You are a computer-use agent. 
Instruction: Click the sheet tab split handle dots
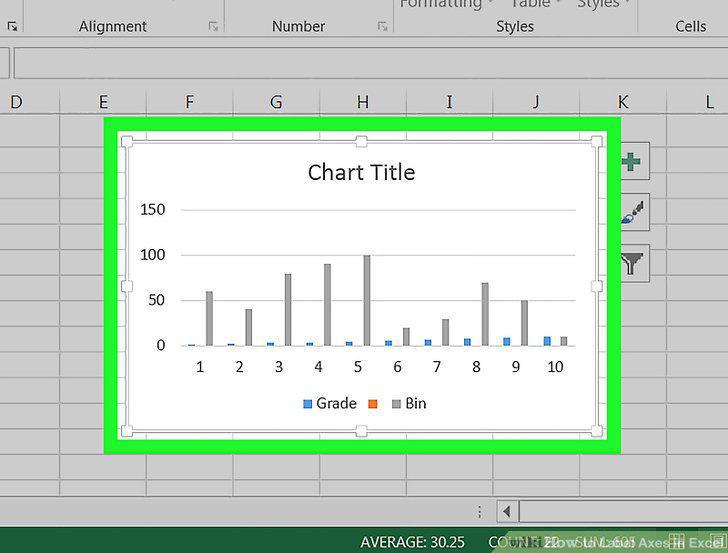[x=480, y=512]
